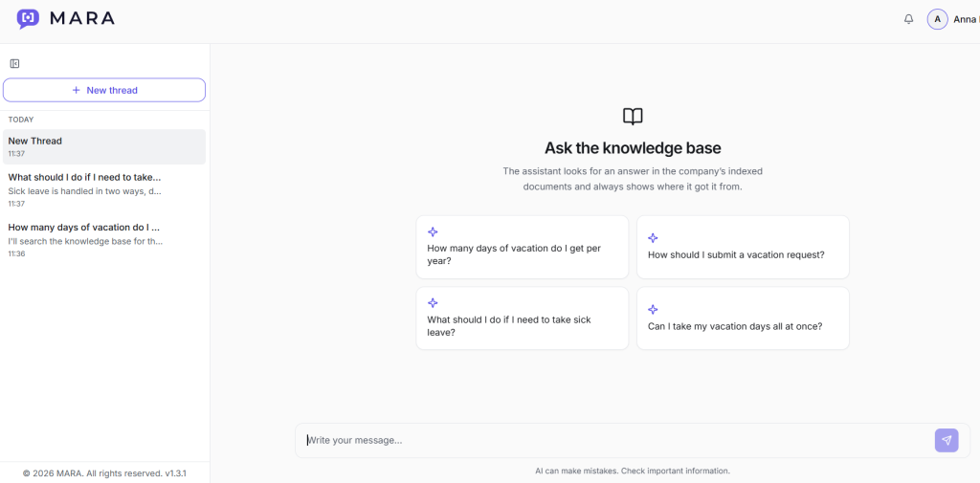Click sparkle icon on sick leave suggestion
Screen dimensions: 980x483
click(433, 303)
